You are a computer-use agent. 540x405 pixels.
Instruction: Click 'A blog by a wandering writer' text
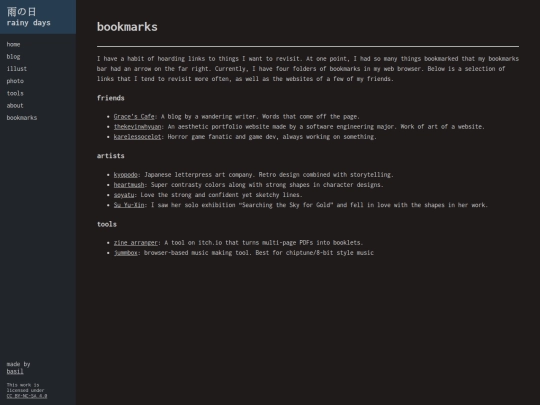[208, 116]
